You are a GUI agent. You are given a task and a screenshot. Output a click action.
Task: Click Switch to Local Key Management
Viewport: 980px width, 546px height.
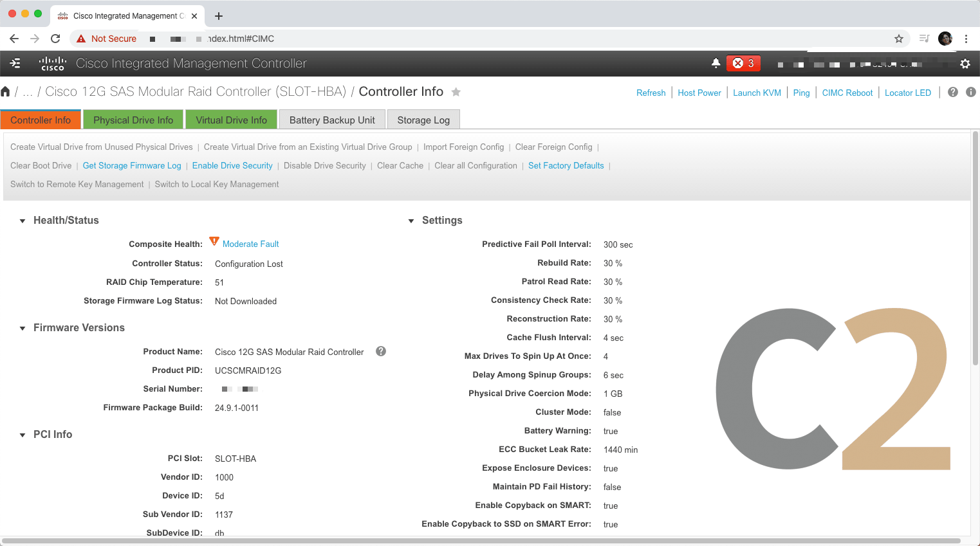(x=217, y=184)
